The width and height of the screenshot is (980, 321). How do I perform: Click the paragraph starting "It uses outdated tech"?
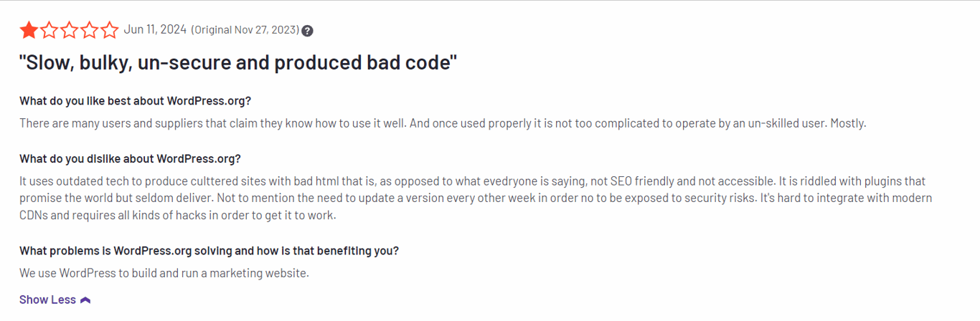pyautogui.click(x=476, y=198)
